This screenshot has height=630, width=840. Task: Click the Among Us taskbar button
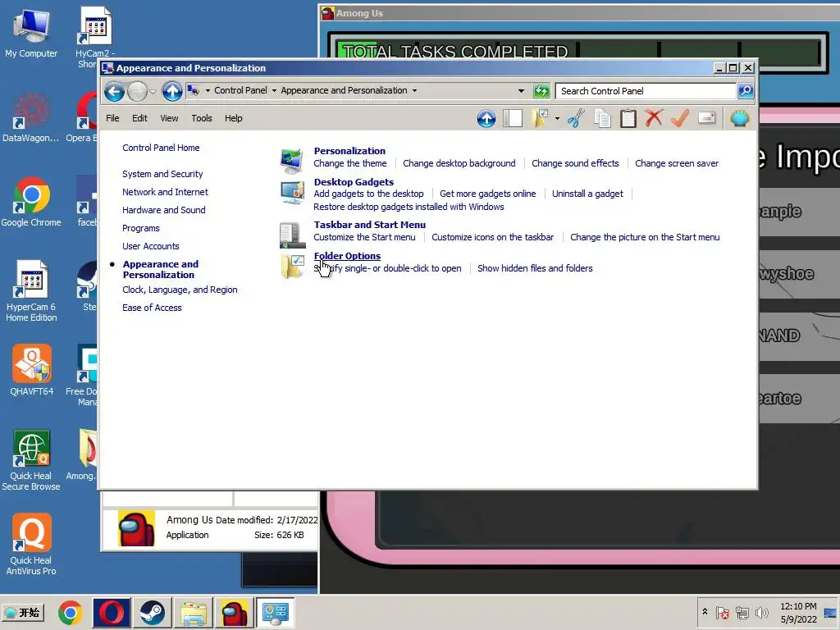click(x=235, y=612)
